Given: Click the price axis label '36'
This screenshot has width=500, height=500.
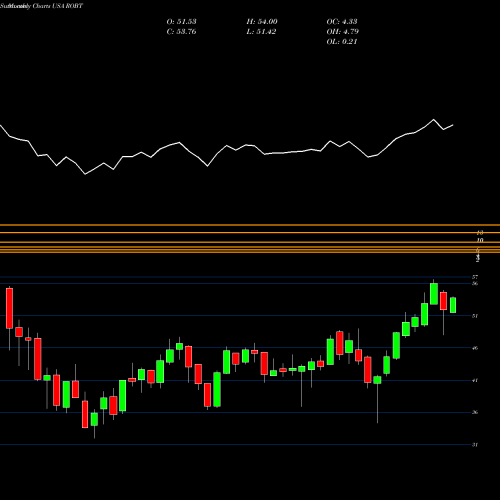Looking at the screenshot, I should pyautogui.click(x=475, y=412).
